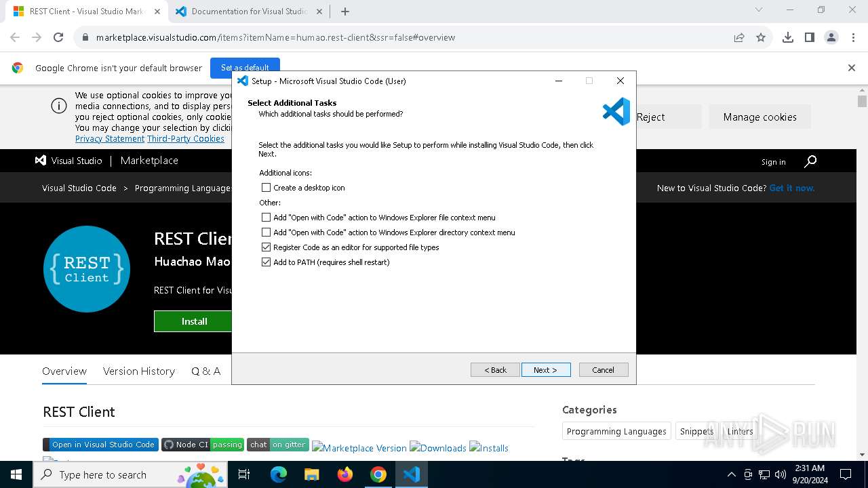
Task: Uncheck Register Code as an editor option
Action: coord(266,247)
